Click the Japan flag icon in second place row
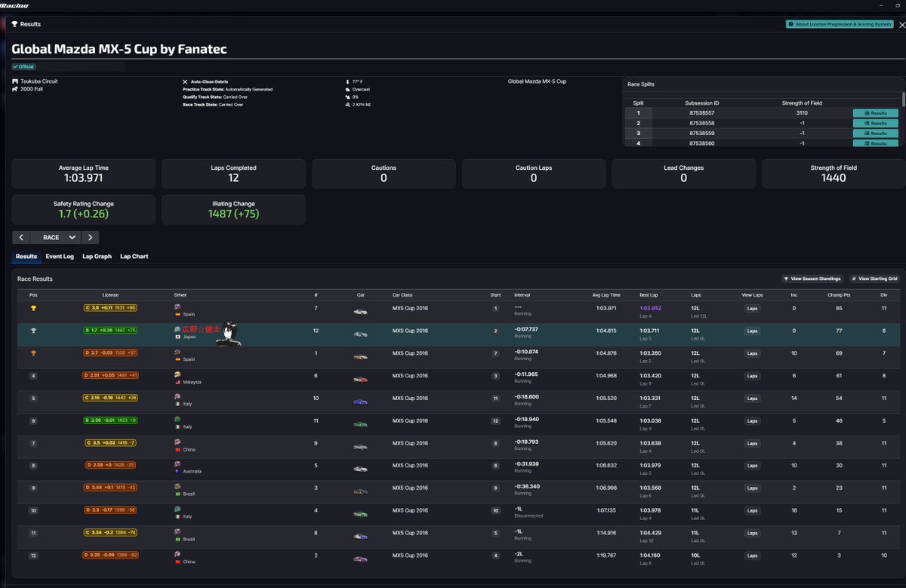 [177, 337]
